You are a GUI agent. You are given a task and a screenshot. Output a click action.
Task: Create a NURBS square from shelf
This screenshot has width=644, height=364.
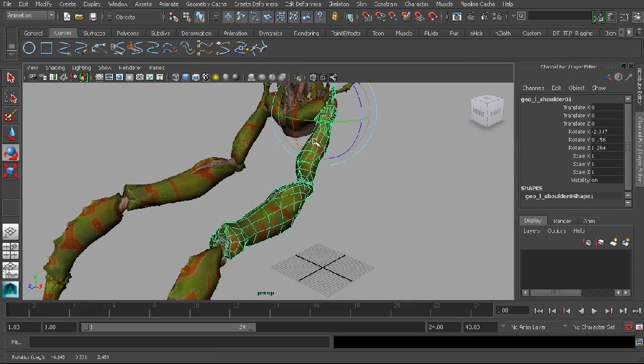tap(47, 48)
